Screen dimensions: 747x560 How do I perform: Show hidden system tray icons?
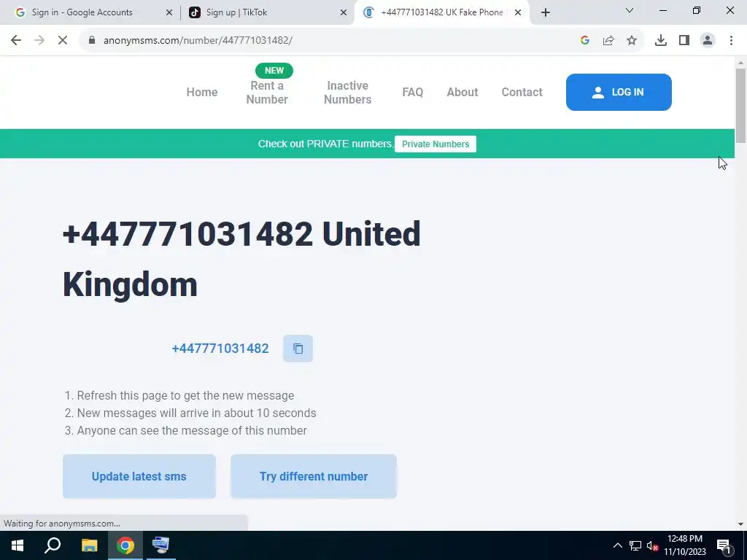pos(617,545)
